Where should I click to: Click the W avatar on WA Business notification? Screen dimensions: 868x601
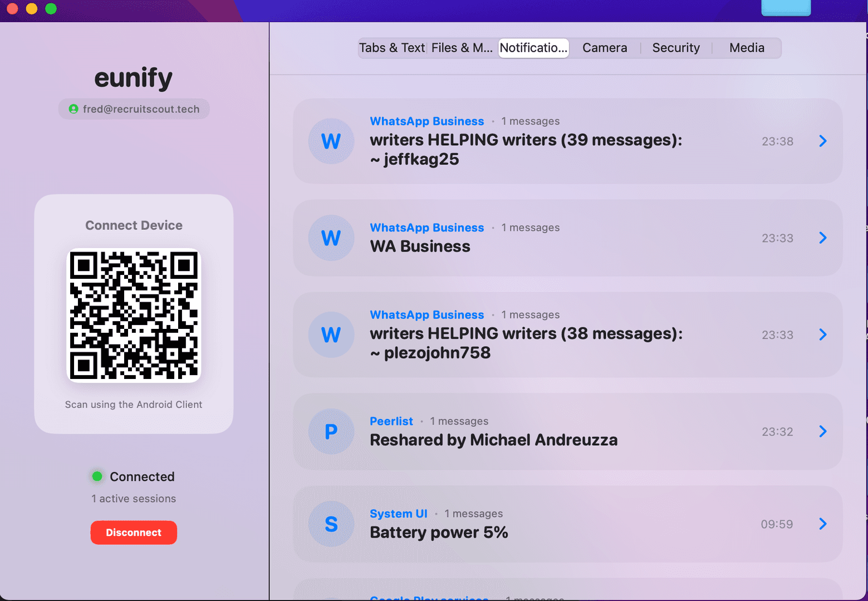pos(331,238)
